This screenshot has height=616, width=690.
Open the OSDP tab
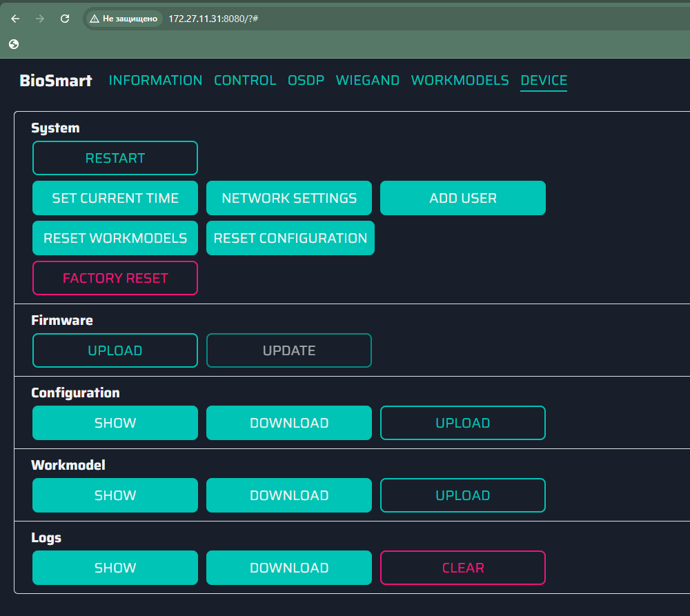click(306, 80)
